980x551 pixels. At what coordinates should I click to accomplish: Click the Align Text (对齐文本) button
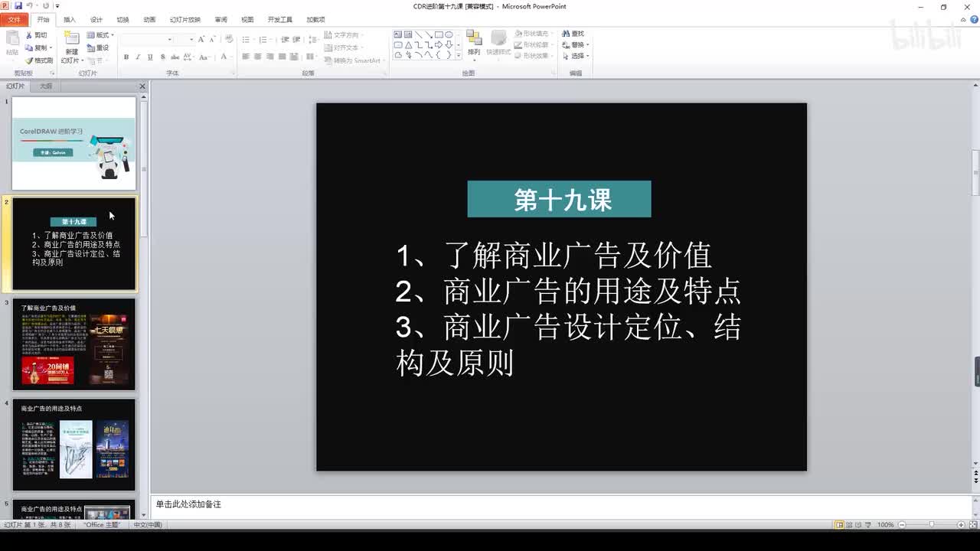342,47
